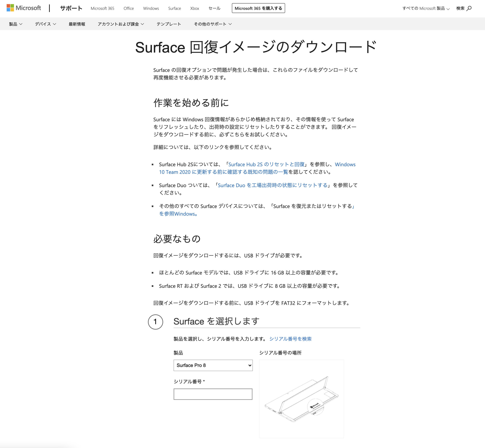Expand アカウントおよび課金 dropdown
The width and height of the screenshot is (485, 448).
(121, 24)
